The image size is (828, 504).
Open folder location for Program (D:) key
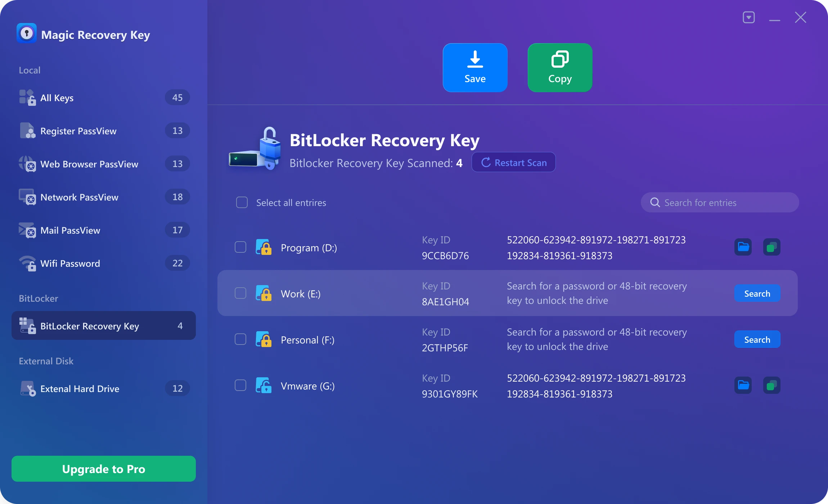742,247
